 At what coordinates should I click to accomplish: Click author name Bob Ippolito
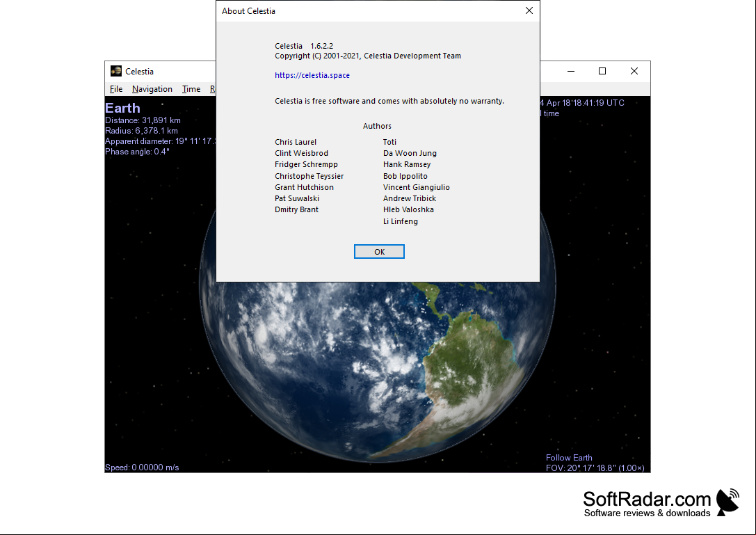(x=405, y=176)
